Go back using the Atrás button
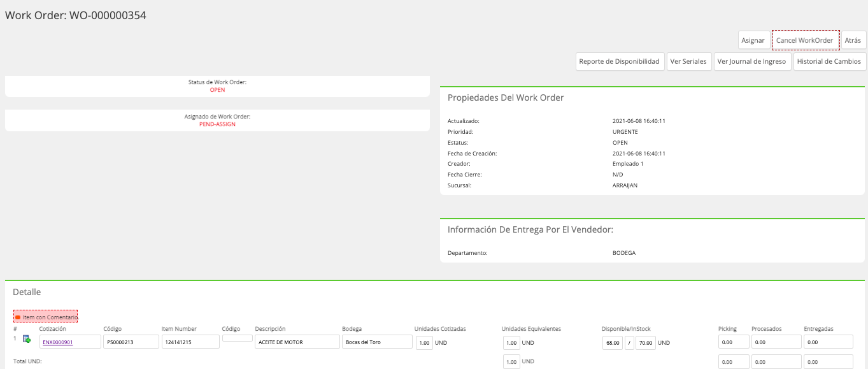 tap(853, 40)
